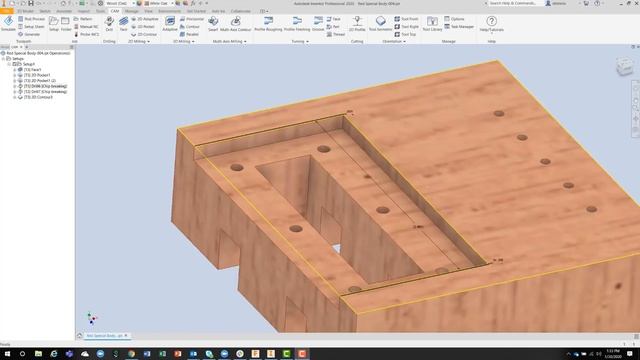Select Parallel 3D milling

click(189, 34)
